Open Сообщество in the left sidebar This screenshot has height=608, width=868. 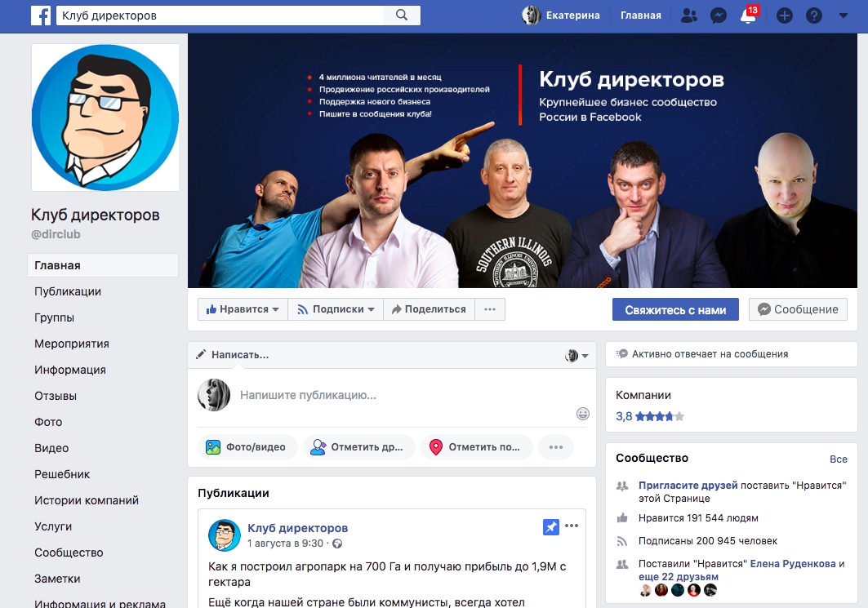(x=69, y=553)
